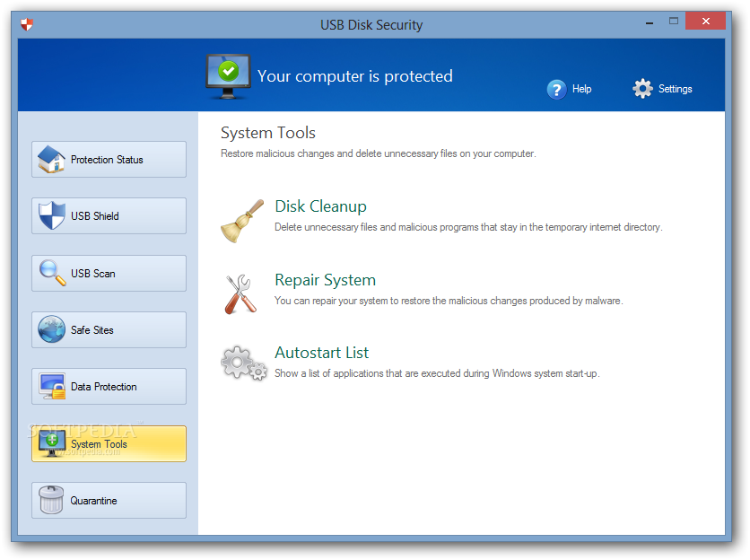Click the blue Help question mark icon
The width and height of the screenshot is (750, 560).
(x=556, y=89)
